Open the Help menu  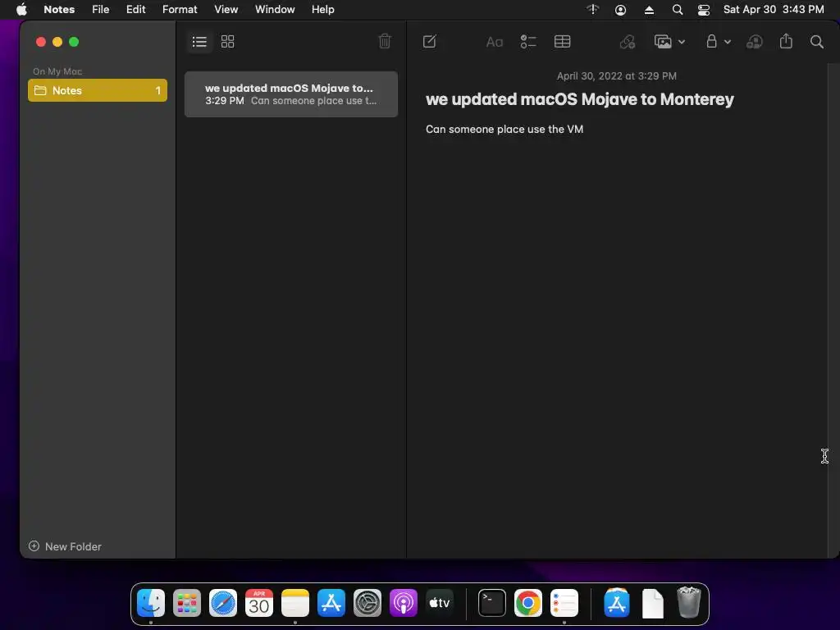(x=323, y=9)
